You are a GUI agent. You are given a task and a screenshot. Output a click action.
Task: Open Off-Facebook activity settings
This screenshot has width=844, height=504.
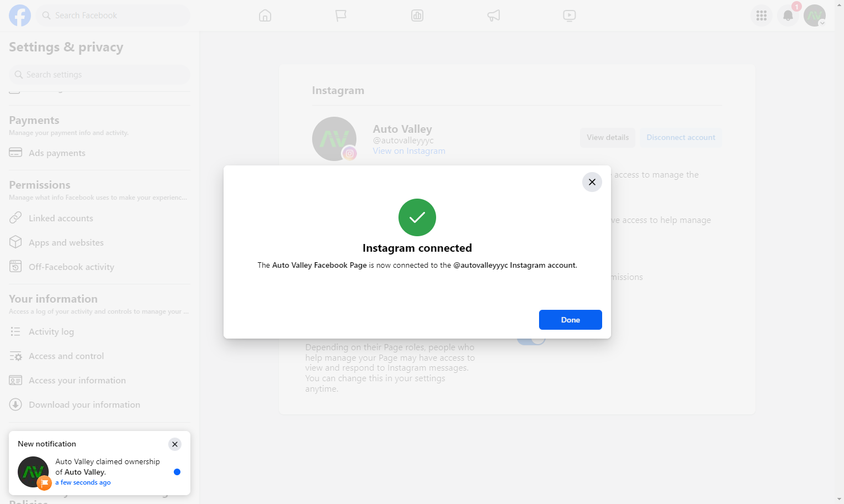(x=100, y=267)
